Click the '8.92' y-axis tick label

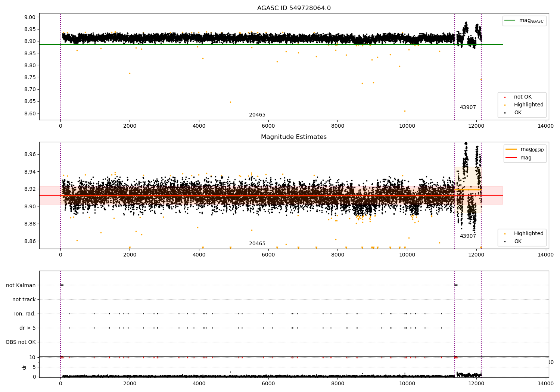[30, 189]
